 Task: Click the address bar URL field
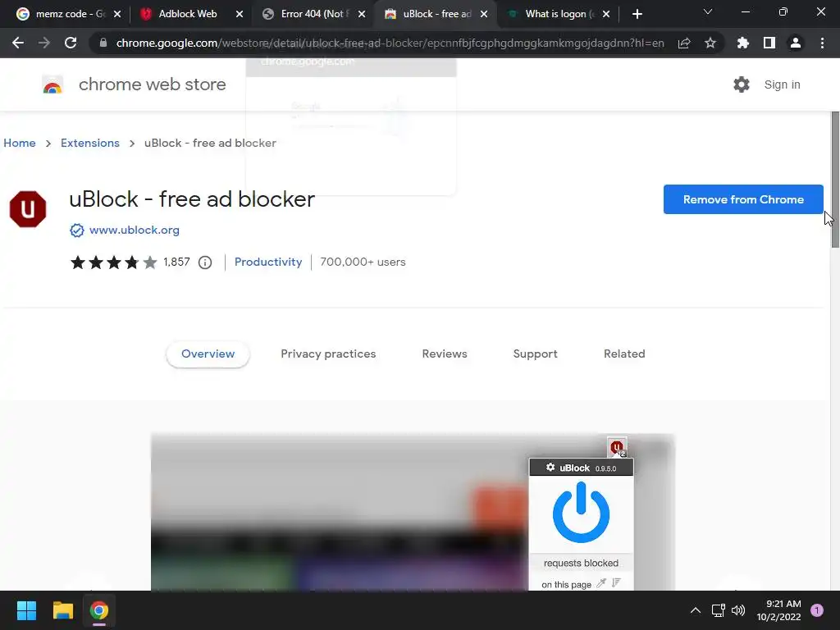[390, 43]
